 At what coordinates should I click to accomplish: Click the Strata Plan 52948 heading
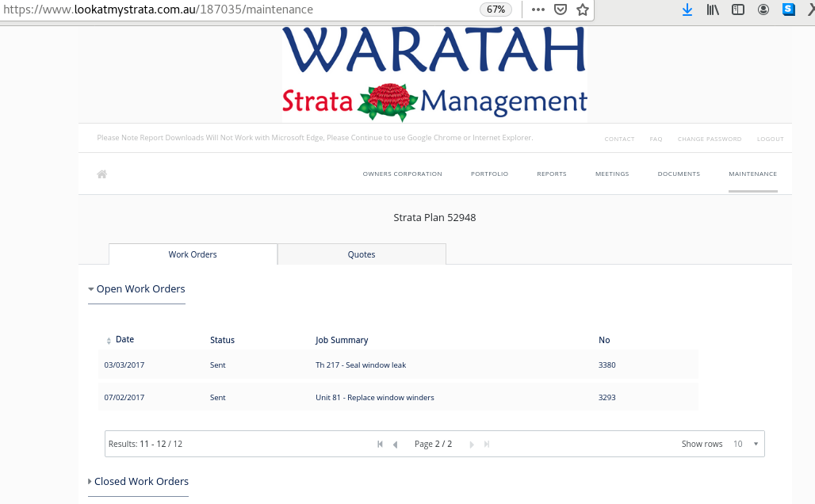coord(434,218)
